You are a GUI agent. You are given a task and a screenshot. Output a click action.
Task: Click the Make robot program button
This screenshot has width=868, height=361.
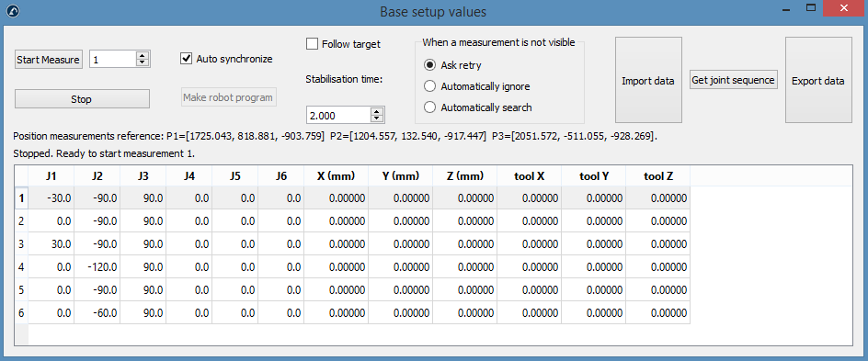(228, 97)
